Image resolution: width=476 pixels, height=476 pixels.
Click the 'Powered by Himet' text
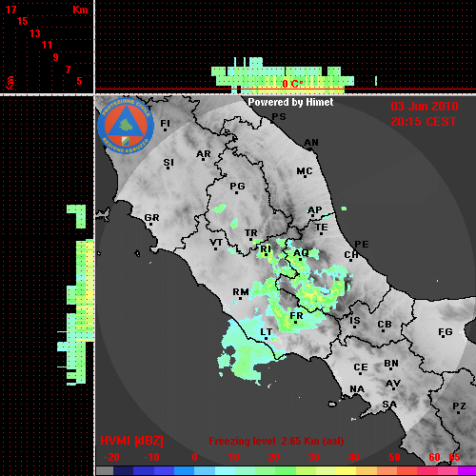290,102
